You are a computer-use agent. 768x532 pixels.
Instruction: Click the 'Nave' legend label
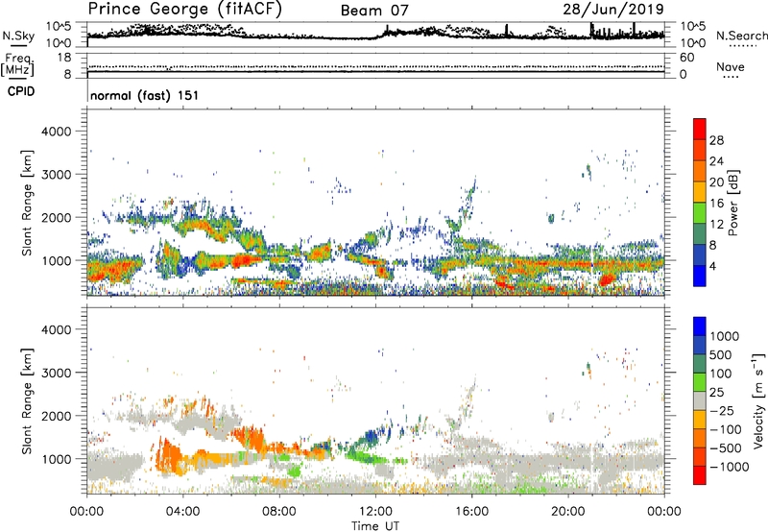point(731,66)
